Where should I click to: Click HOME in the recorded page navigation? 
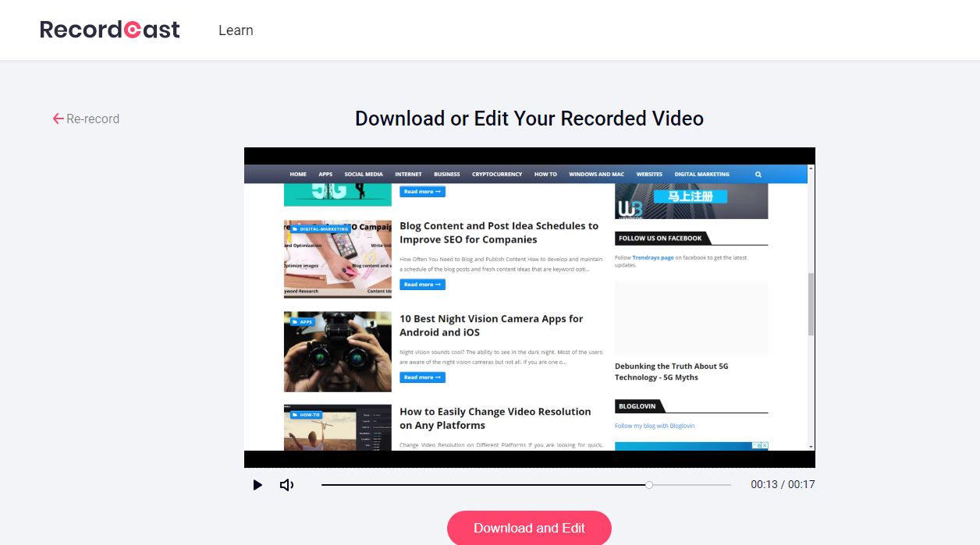click(298, 175)
